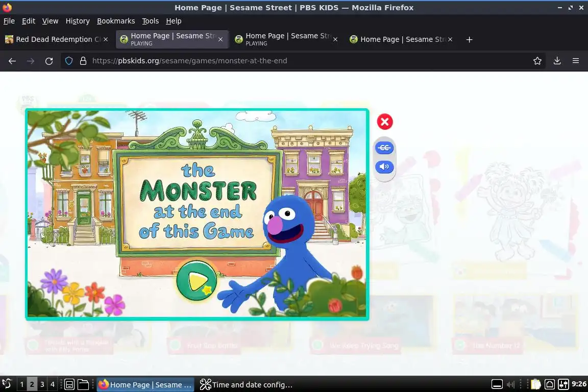
Task: Open the system tray volume icon
Action: point(511,384)
